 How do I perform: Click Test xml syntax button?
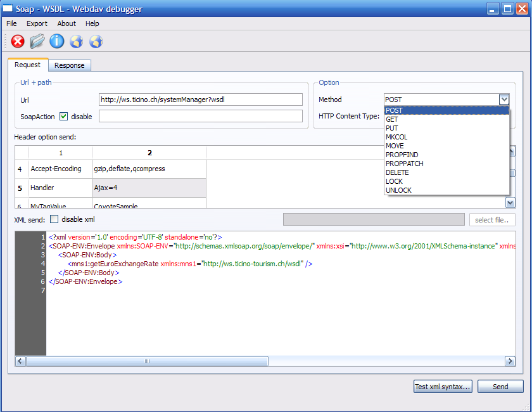click(443, 387)
